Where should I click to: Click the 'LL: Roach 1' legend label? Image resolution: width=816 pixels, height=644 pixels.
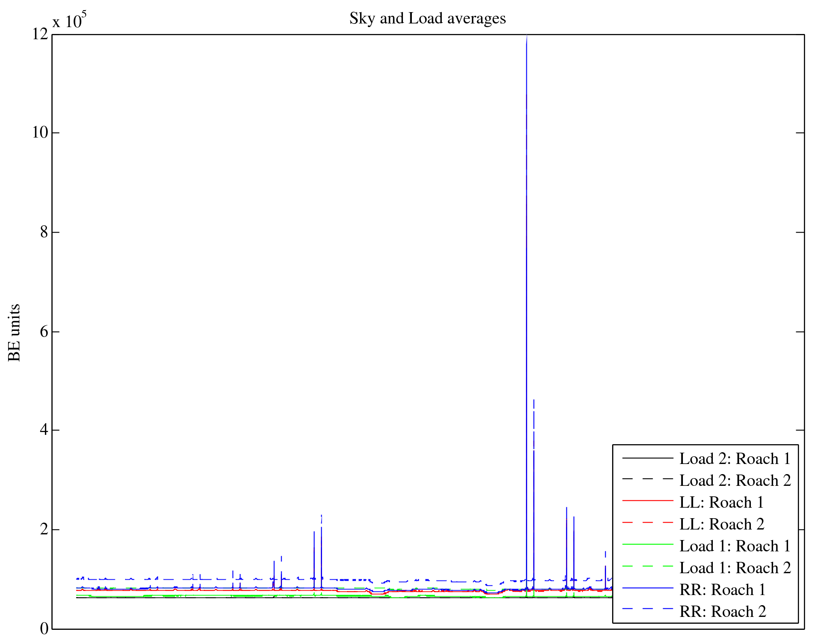click(x=721, y=502)
